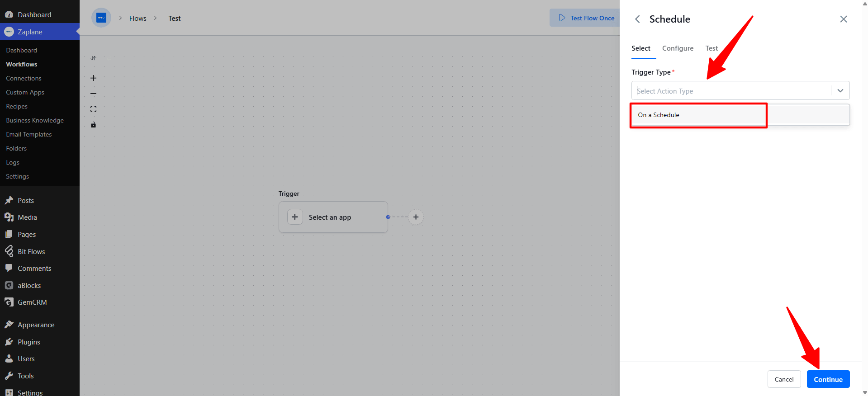Click the Cancel button
The image size is (868, 396).
[784, 379]
